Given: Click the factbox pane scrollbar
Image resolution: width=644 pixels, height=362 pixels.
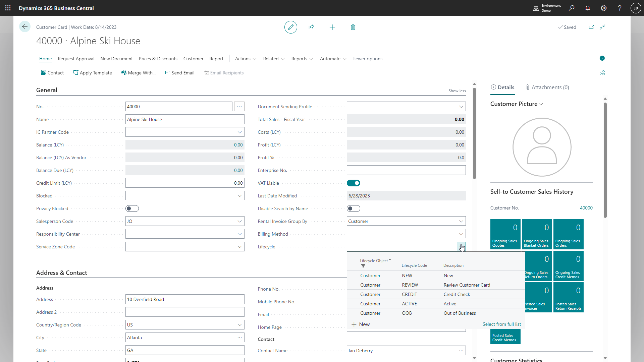Looking at the screenshot, I should [x=605, y=160].
